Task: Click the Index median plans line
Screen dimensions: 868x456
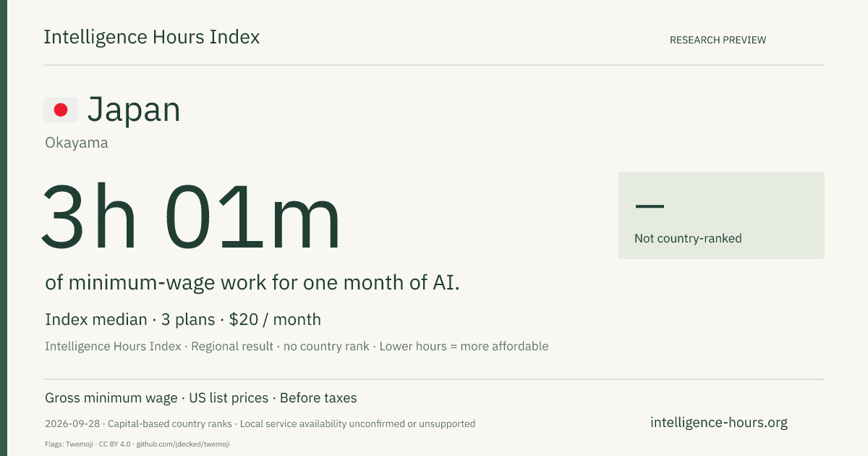Action: [x=183, y=319]
